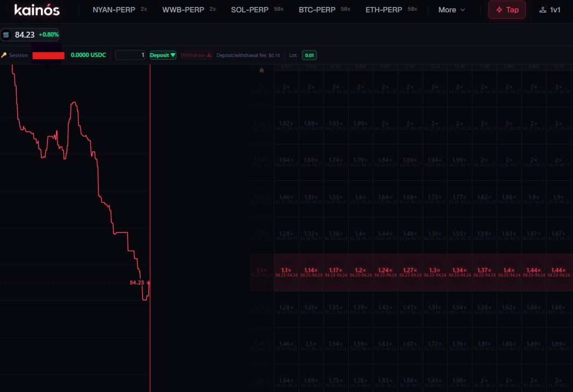Image resolution: width=573 pixels, height=392 pixels.
Task: Click the 1.6× multiplier cell
Action: (360, 199)
